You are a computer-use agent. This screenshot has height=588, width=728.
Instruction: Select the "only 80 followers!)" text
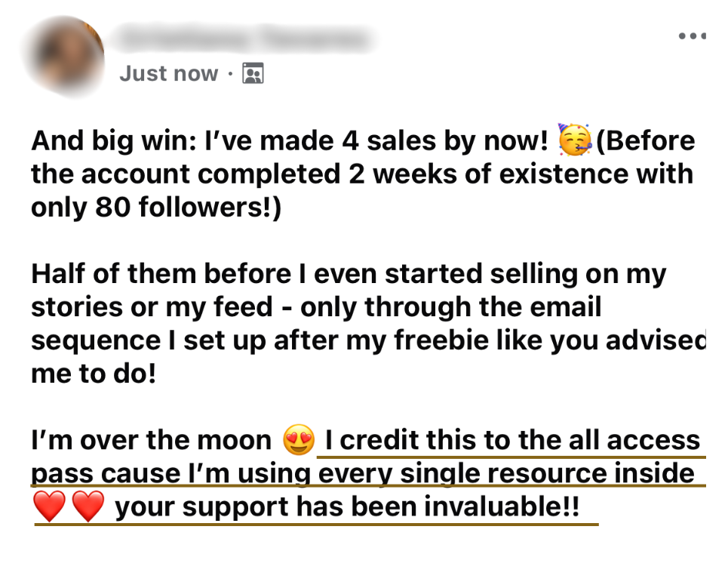(156, 207)
